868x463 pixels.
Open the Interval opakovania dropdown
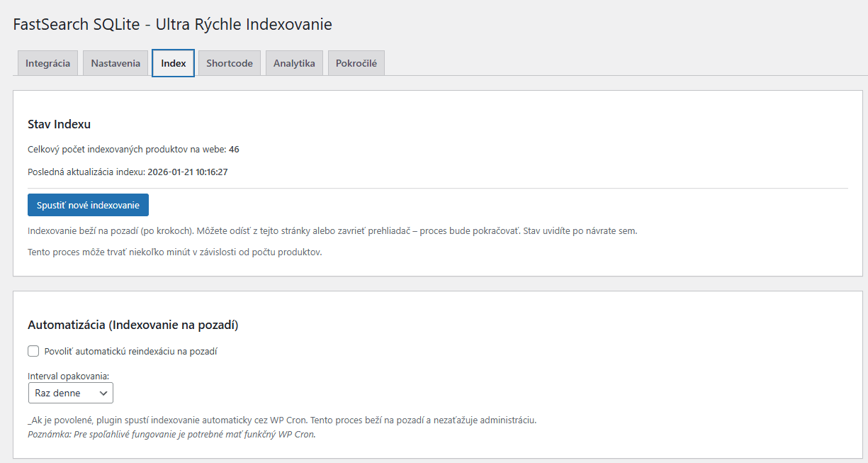click(70, 392)
